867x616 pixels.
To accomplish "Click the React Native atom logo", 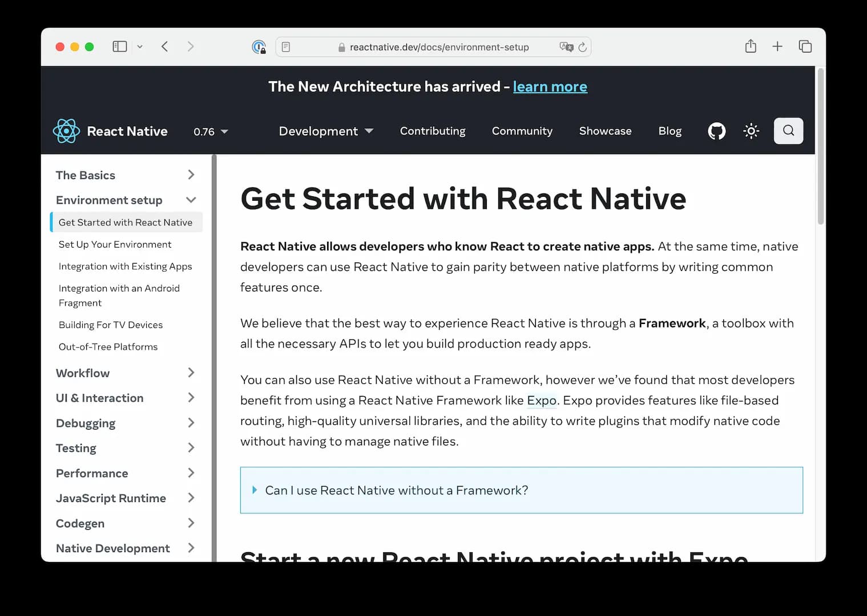I will tap(66, 131).
